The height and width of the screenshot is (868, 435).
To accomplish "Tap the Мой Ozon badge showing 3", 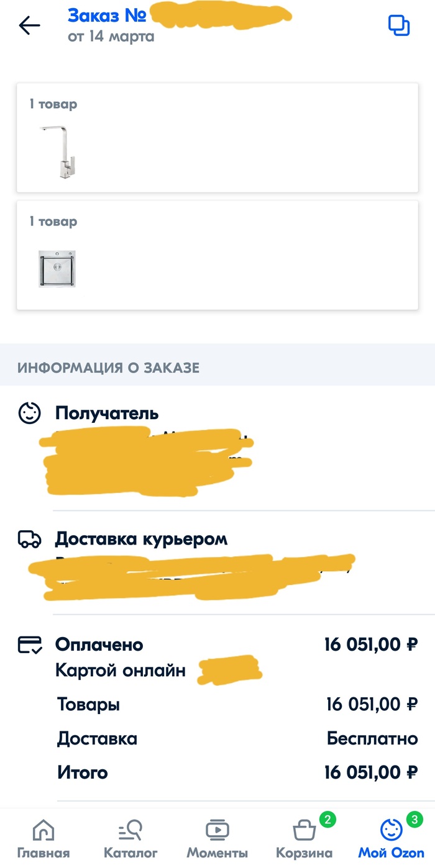I will point(414,820).
